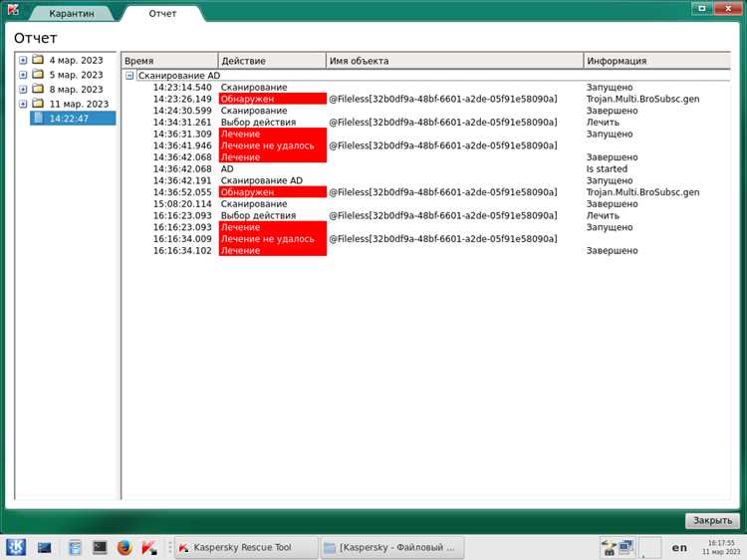Viewport: 747px width, 560px height.
Task: Click Лечение Запущено row at 14:36:31.309
Action: click(x=426, y=134)
